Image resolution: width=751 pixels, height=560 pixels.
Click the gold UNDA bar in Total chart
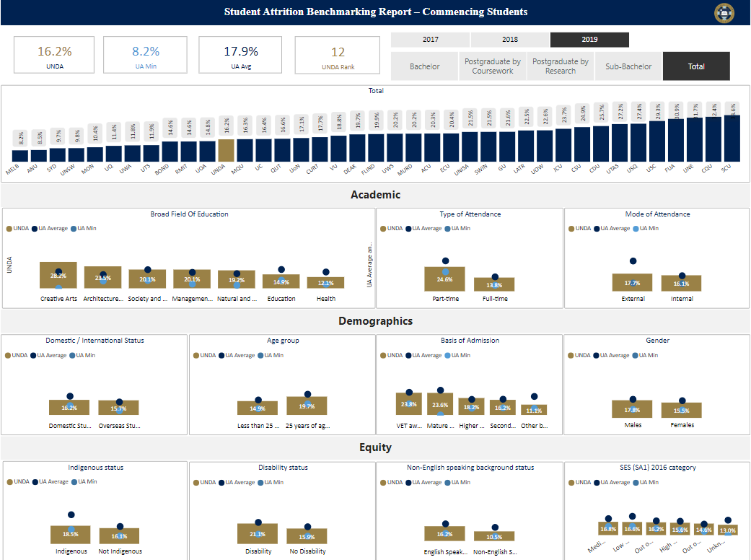pyautogui.click(x=226, y=150)
